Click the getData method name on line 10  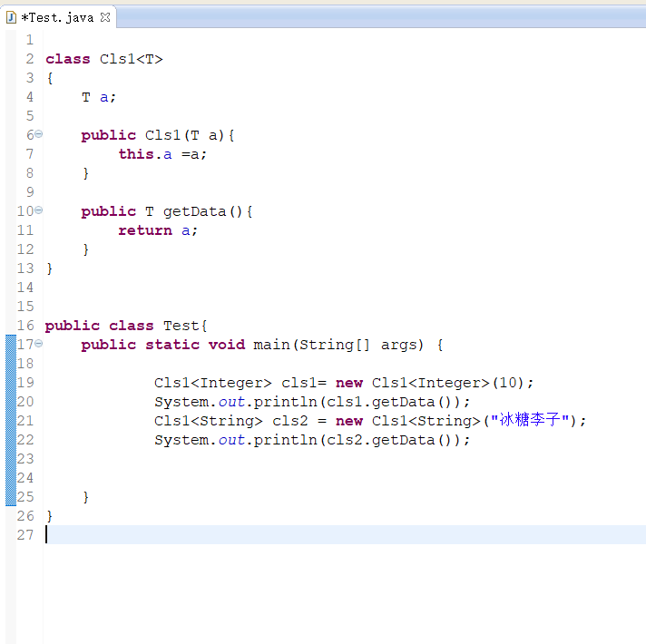pyautogui.click(x=194, y=211)
